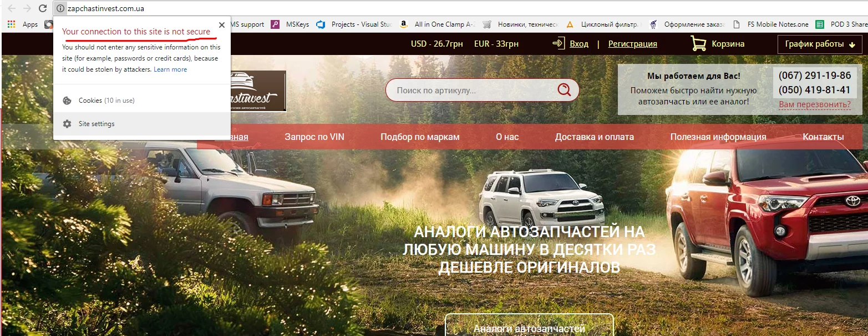The height and width of the screenshot is (336, 868).
Task: Open the Контакты menu item
Action: pyautogui.click(x=824, y=136)
